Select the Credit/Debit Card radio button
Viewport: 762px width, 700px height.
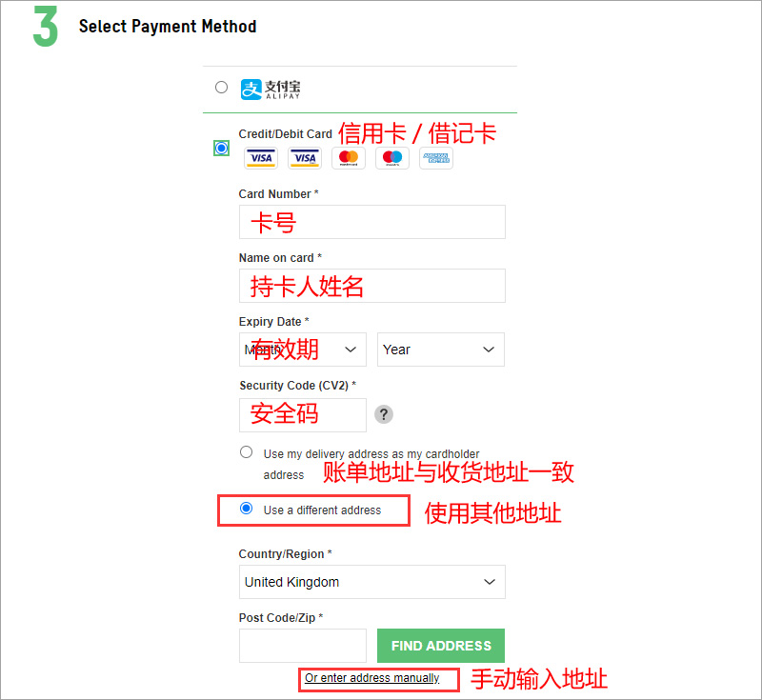[221, 149]
